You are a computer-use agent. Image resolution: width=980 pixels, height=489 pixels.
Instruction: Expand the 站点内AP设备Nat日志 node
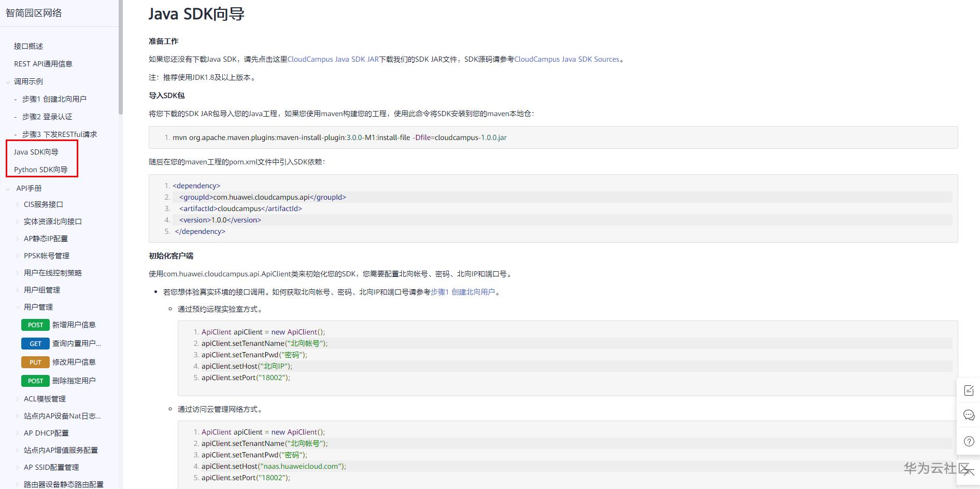click(17, 416)
